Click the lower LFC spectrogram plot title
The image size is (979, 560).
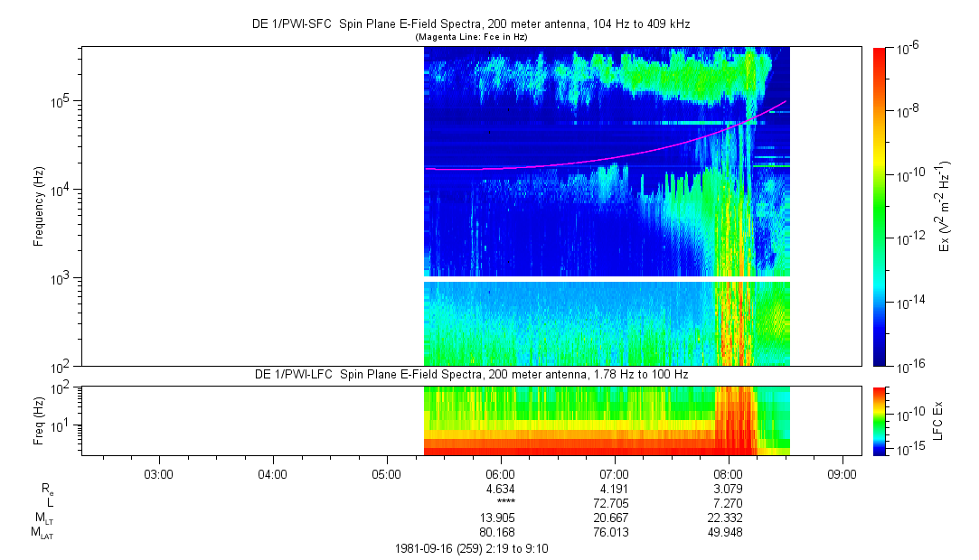(470, 374)
